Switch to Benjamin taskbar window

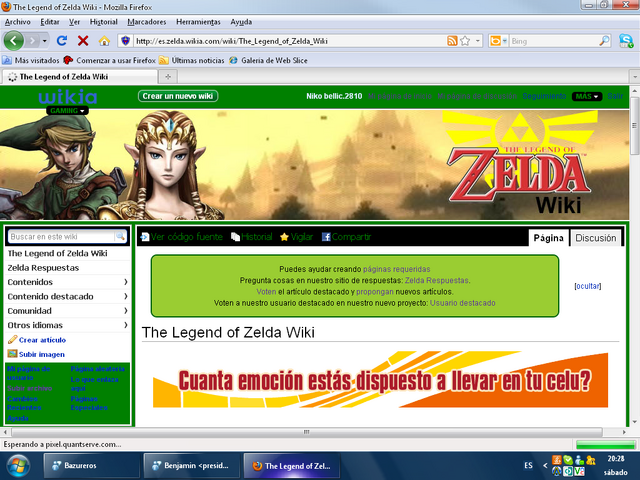pyautogui.click(x=191, y=466)
